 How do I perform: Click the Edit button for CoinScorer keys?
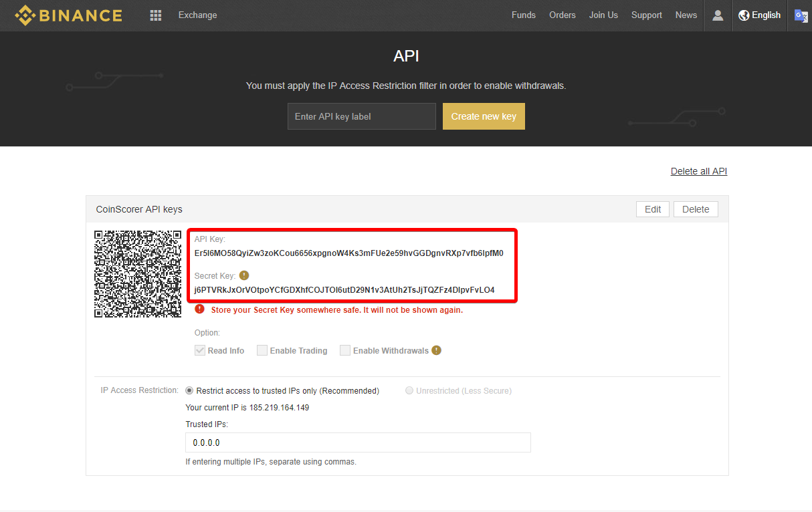653,209
